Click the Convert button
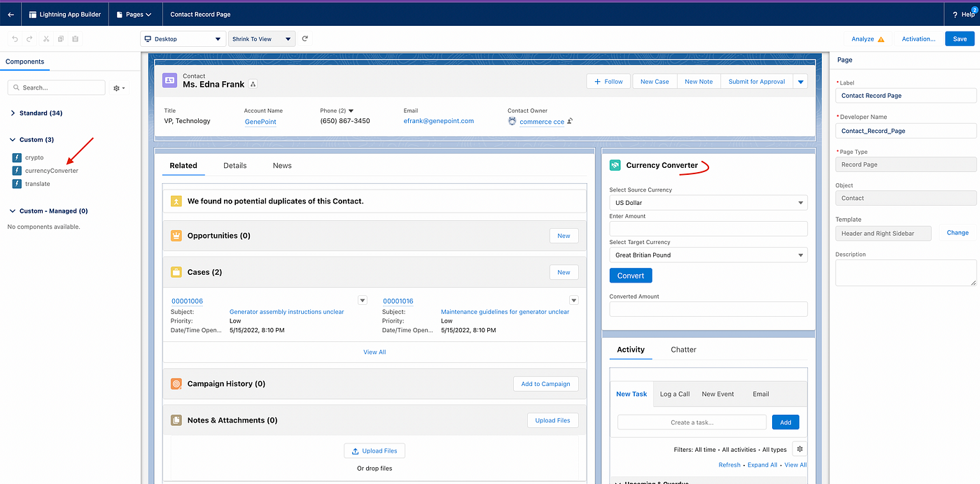Image resolution: width=980 pixels, height=484 pixels. (631, 276)
